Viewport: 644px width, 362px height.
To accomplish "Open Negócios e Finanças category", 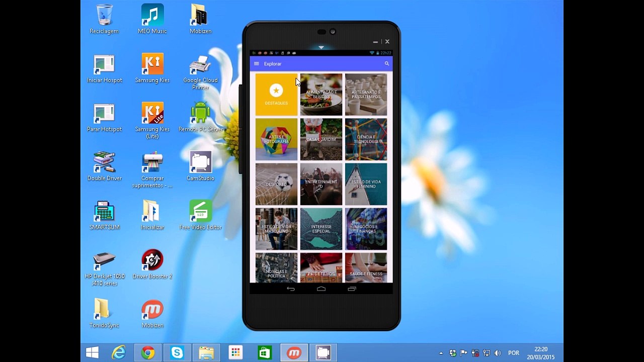I will (366, 229).
